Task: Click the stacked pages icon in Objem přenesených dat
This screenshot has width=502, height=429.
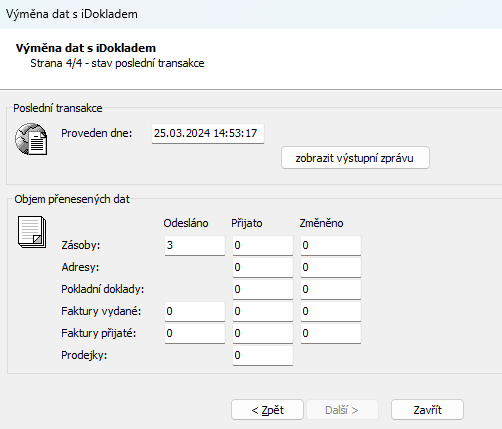Action: pyautogui.click(x=32, y=232)
